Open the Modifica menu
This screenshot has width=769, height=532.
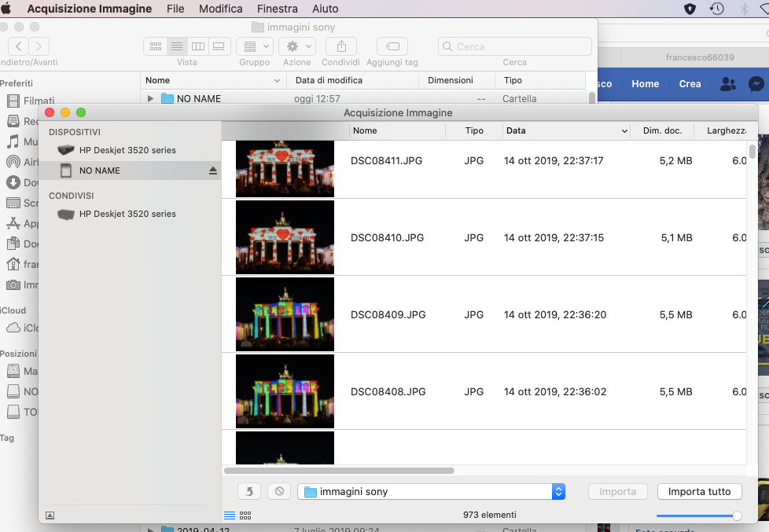pyautogui.click(x=220, y=9)
